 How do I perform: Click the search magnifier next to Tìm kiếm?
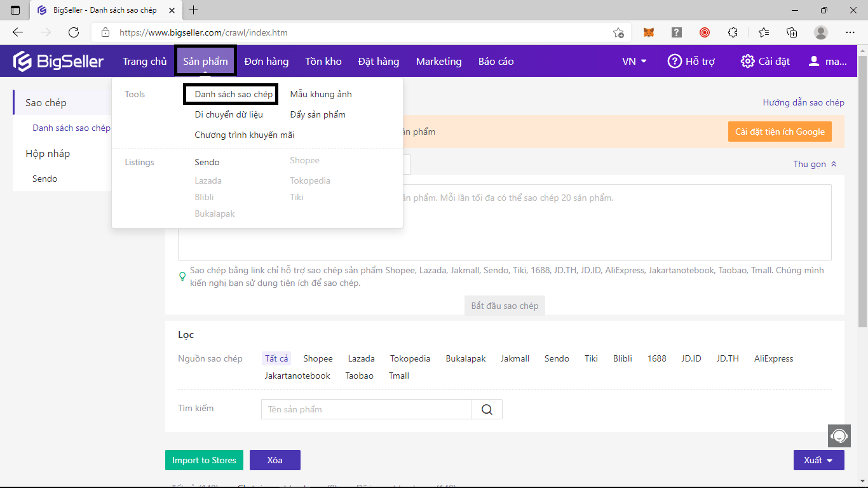coord(487,409)
